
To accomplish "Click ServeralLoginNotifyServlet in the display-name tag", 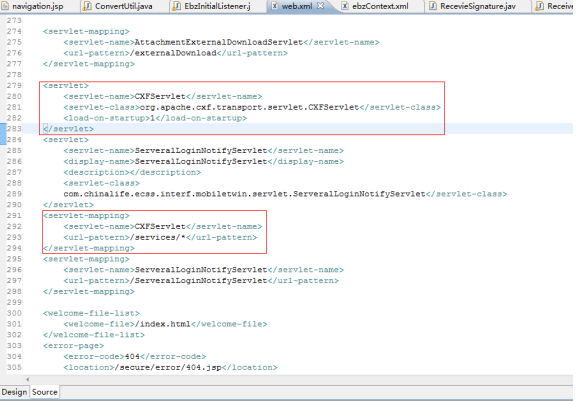I will pos(201,161).
